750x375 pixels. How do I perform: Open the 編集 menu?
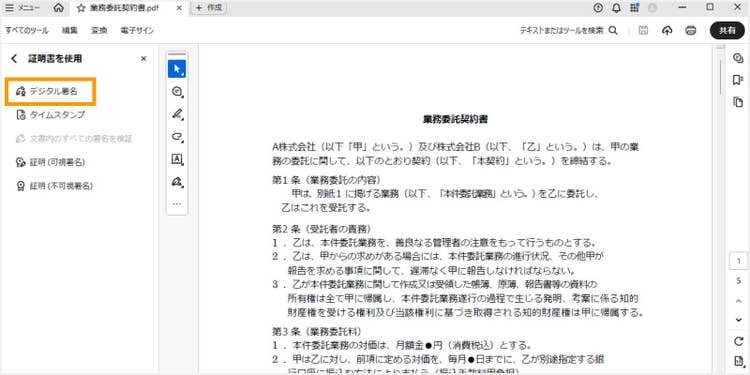pyautogui.click(x=69, y=30)
